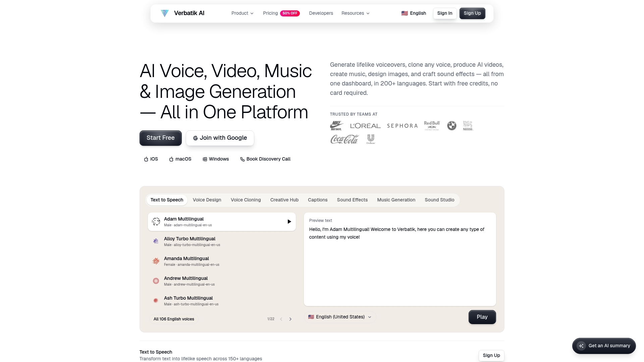
Task: Open the Get an AI summary widget
Action: [x=604, y=346]
